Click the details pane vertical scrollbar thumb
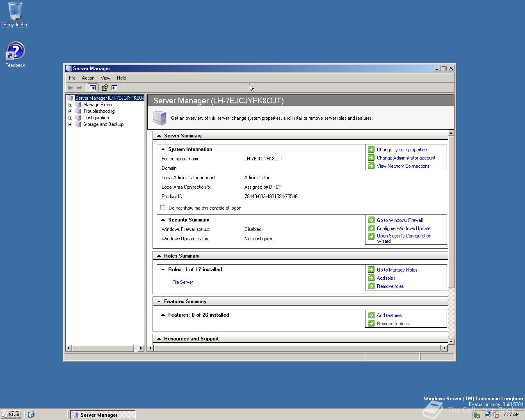 (451, 212)
